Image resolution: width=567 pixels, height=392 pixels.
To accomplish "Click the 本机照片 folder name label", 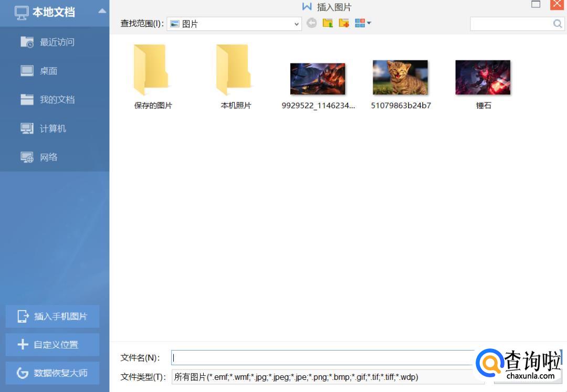I will point(236,105).
